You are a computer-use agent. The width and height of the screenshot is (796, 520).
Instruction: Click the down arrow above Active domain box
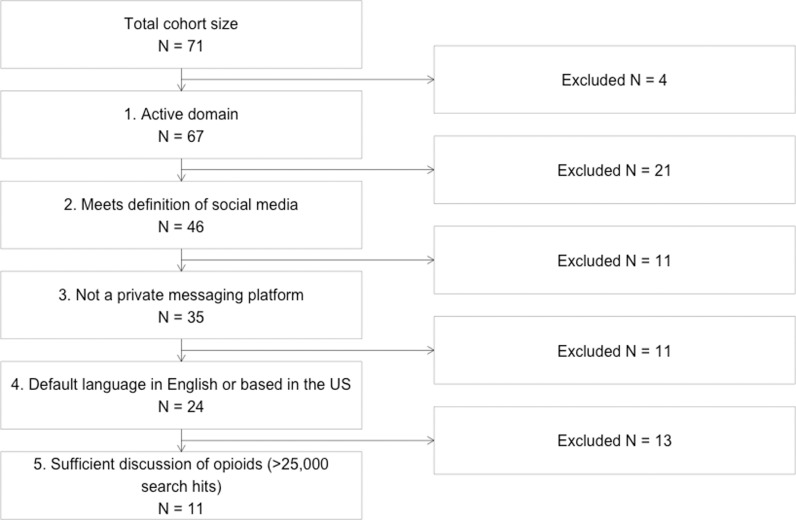181,80
